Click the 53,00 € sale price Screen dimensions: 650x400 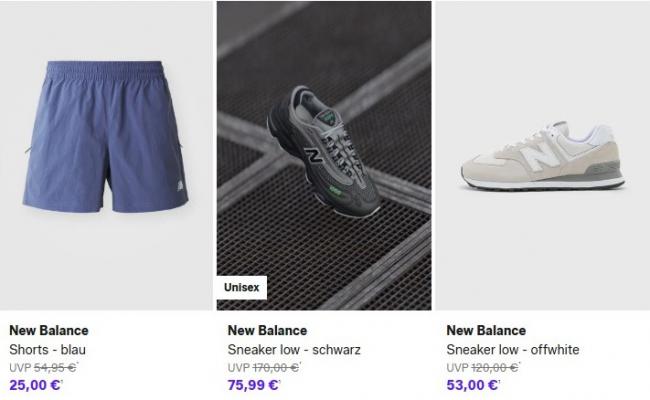tap(471, 385)
